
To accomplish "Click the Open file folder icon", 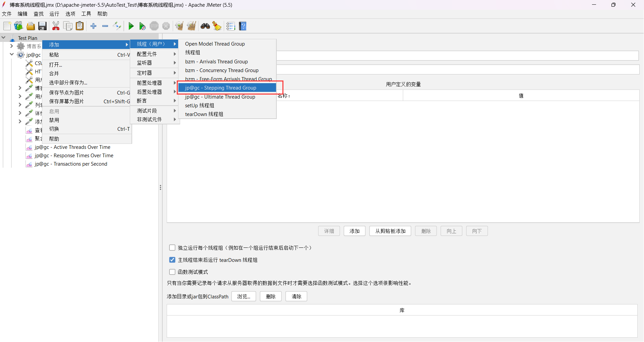I will [31, 26].
